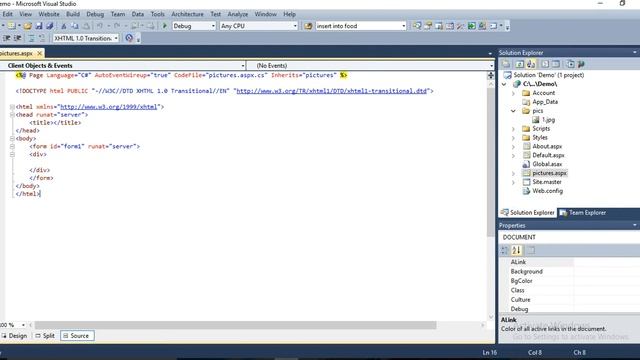Expand the Scripts folder node
Image resolution: width=640 pixels, height=360 pixels.
tap(513, 129)
